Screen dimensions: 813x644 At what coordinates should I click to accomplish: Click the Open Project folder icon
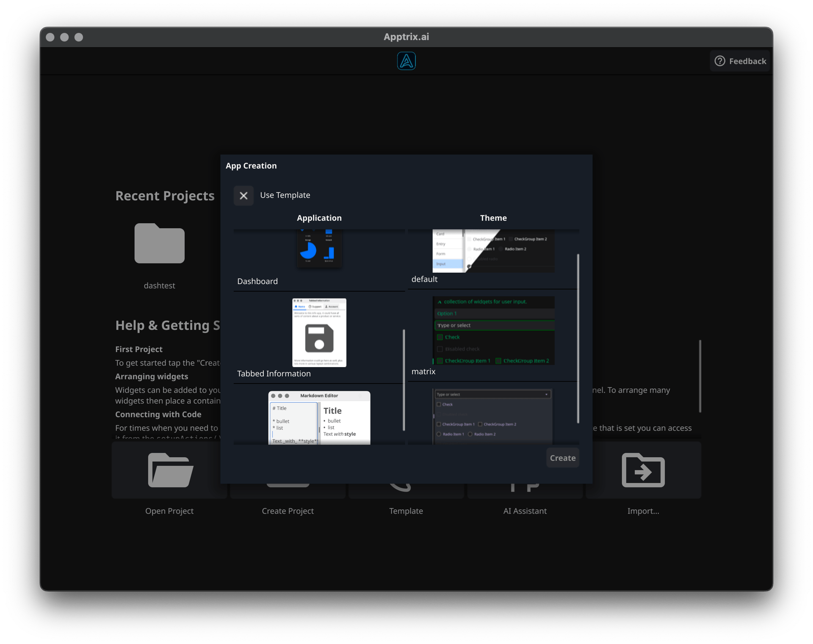pyautogui.click(x=170, y=470)
